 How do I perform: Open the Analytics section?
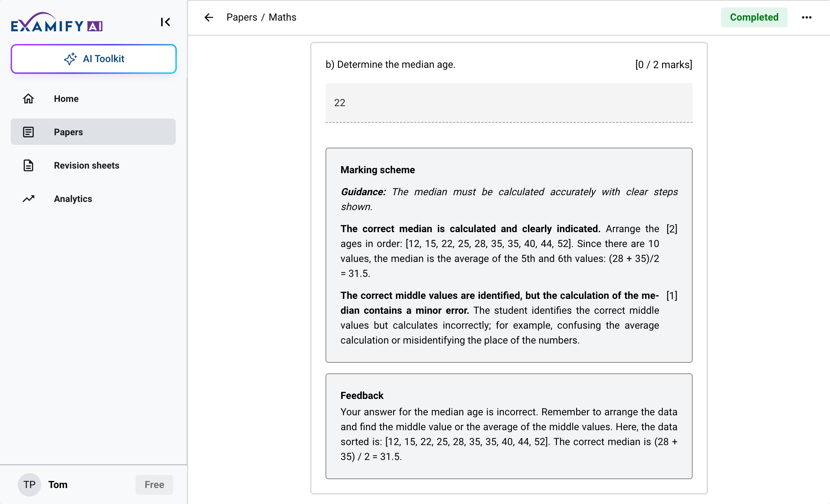pyautogui.click(x=73, y=199)
